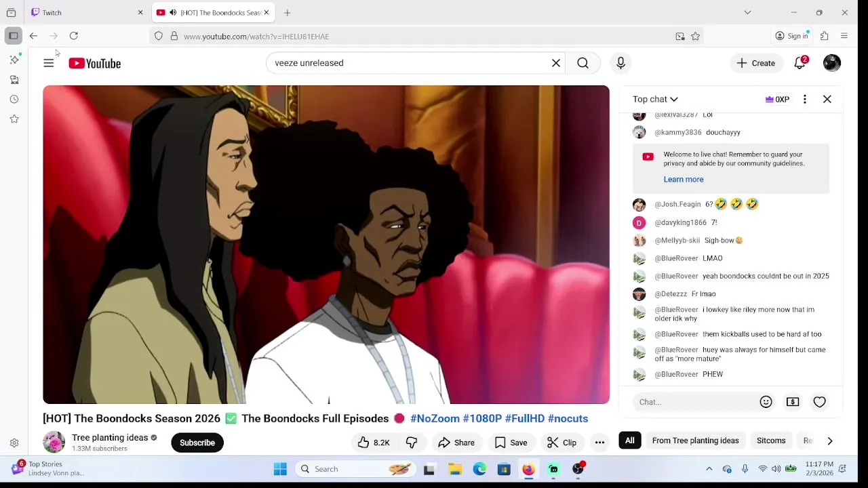
Task: Pause the Boondocks video player
Action: (326, 245)
